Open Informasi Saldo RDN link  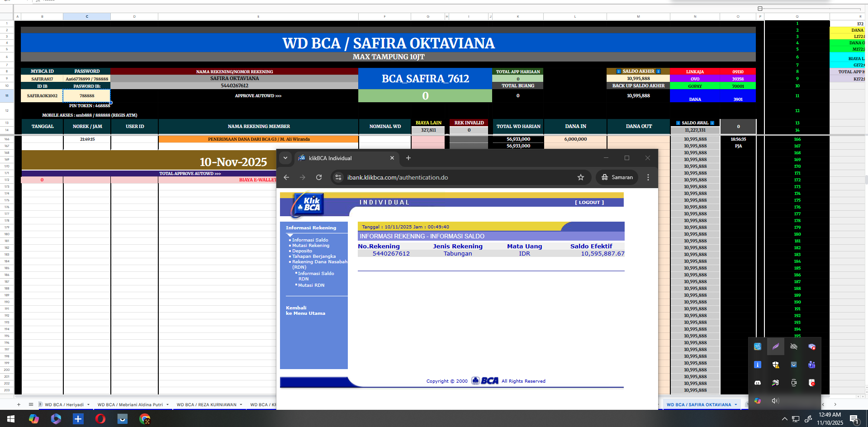316,276
